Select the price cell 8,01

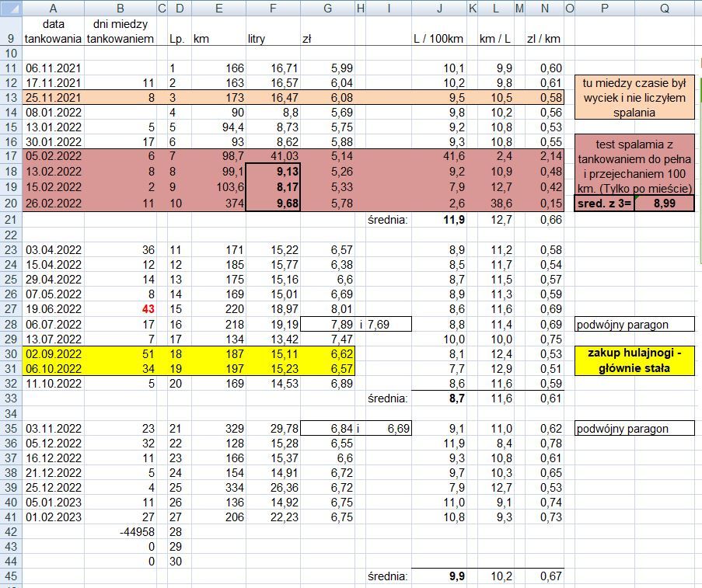(328, 309)
